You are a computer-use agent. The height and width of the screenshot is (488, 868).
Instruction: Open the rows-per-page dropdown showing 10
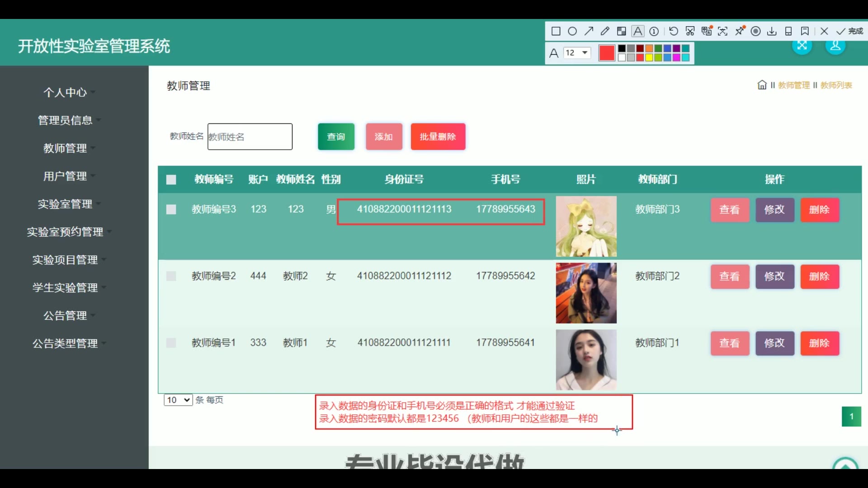178,400
